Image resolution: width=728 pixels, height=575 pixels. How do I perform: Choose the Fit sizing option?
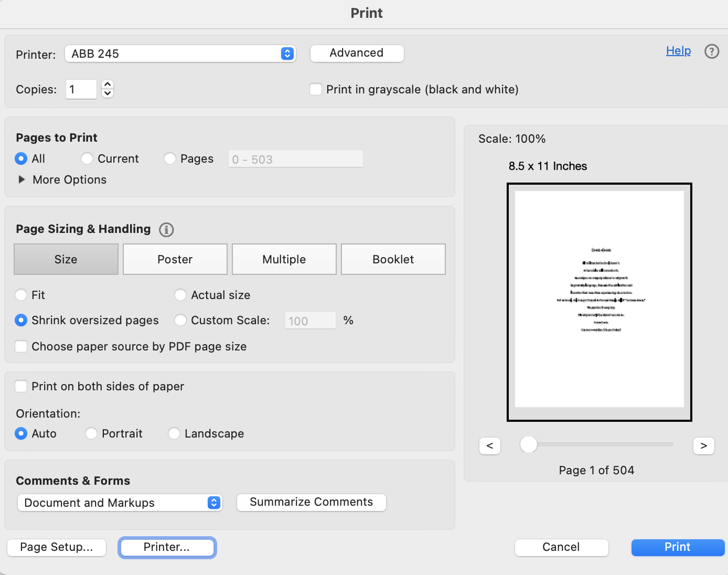click(21, 295)
